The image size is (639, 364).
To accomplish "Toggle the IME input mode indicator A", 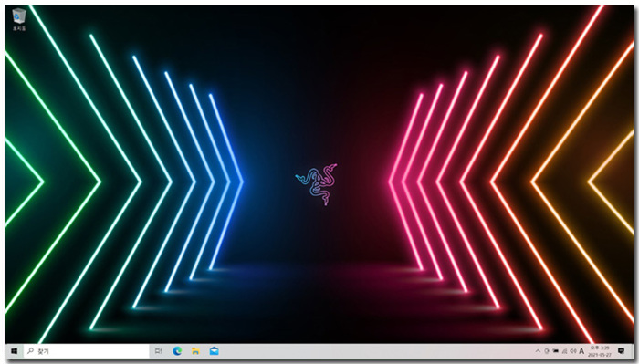I will [581, 351].
